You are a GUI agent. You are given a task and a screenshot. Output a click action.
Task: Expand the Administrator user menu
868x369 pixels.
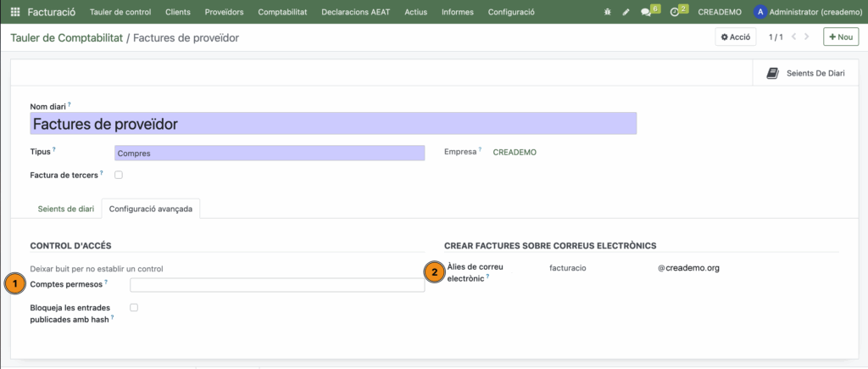[x=807, y=13]
